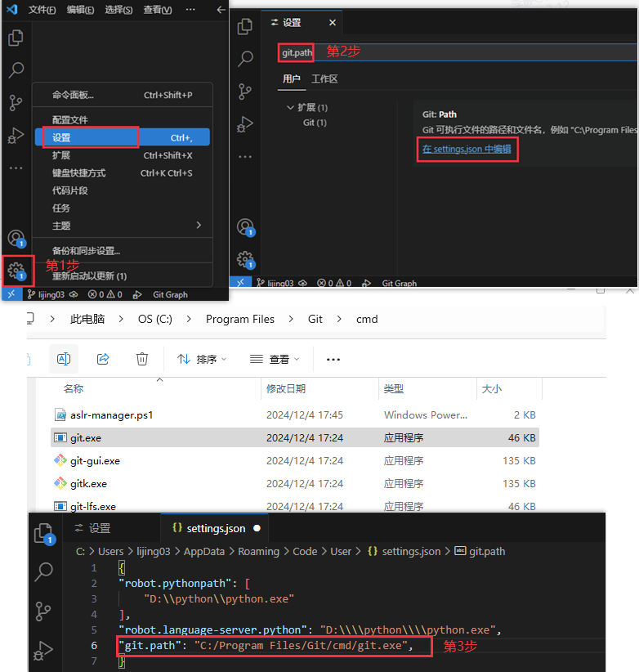Image resolution: width=639 pixels, height=672 pixels.
Task: Click chevron after Git in address bar
Action: coord(339,319)
